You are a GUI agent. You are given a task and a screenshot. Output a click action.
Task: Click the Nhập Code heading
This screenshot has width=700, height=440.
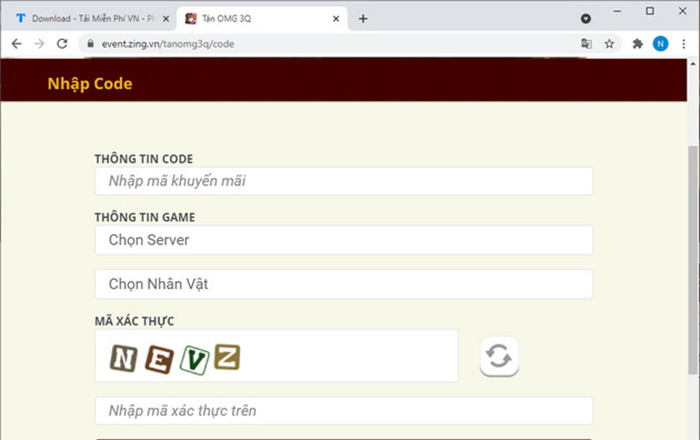(x=90, y=84)
